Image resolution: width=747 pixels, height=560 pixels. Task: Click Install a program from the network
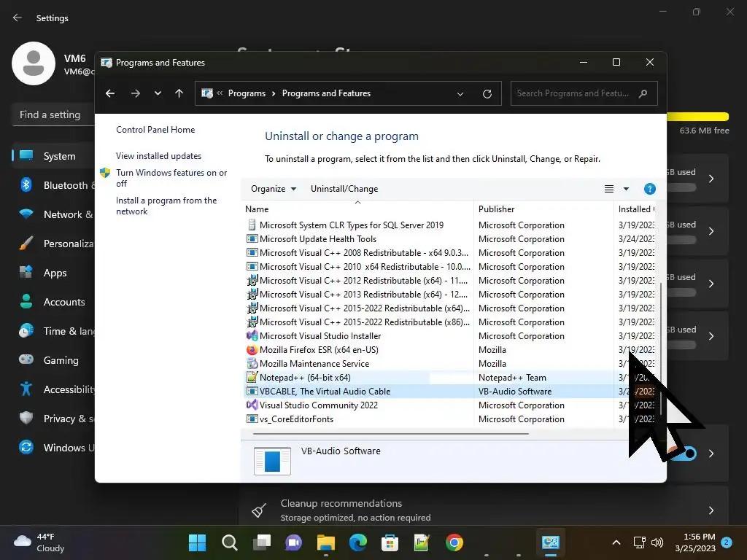click(x=166, y=206)
